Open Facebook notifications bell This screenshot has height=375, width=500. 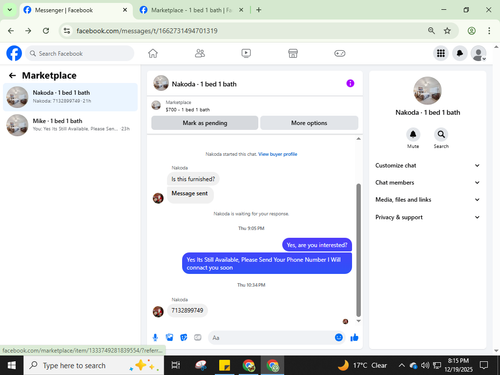(460, 53)
